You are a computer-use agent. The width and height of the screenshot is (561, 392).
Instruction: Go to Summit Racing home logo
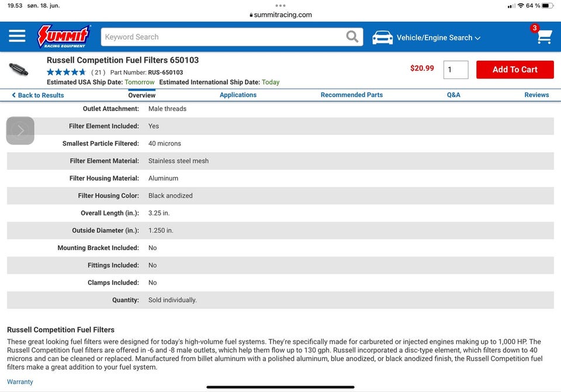coord(64,36)
